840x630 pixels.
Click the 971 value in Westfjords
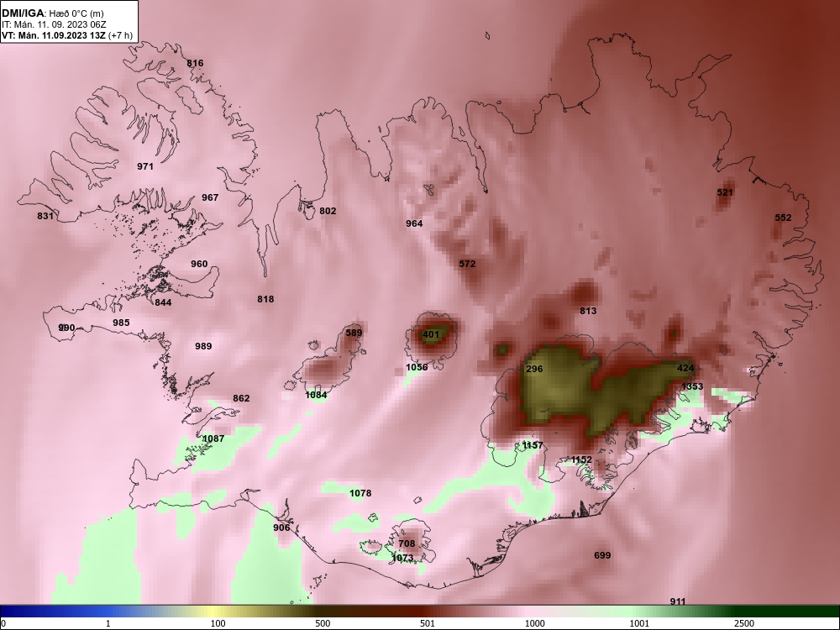[x=145, y=166]
